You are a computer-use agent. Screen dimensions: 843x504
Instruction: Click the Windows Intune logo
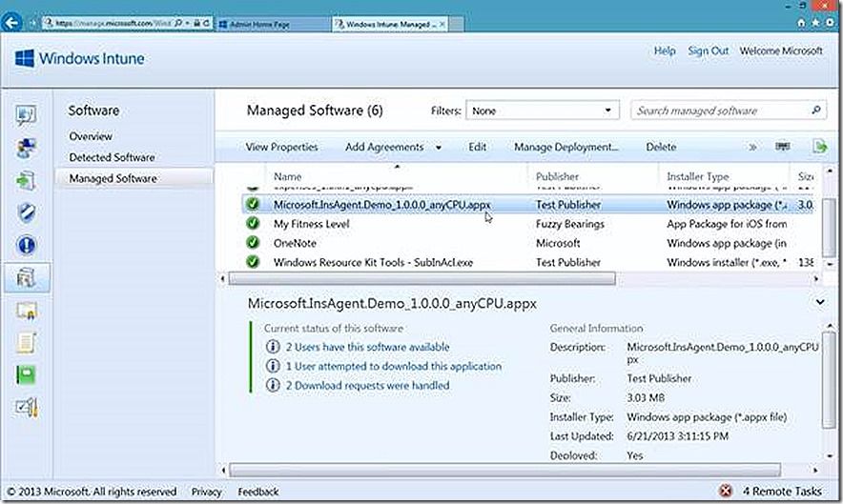click(x=79, y=58)
